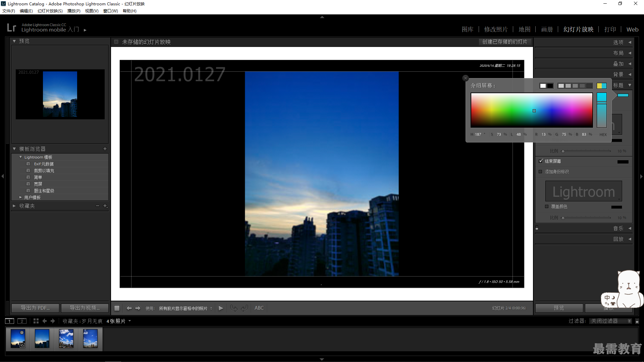Image resolution: width=644 pixels, height=362 pixels.
Task: Click the stop slideshow square icon
Action: 117,308
